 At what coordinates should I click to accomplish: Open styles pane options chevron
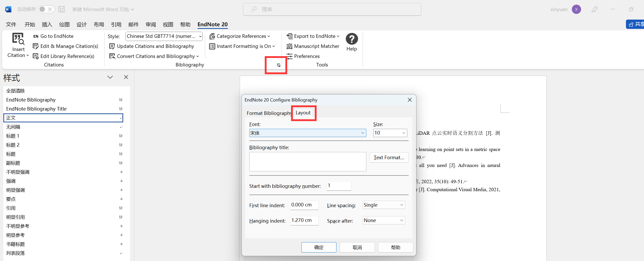(x=110, y=77)
